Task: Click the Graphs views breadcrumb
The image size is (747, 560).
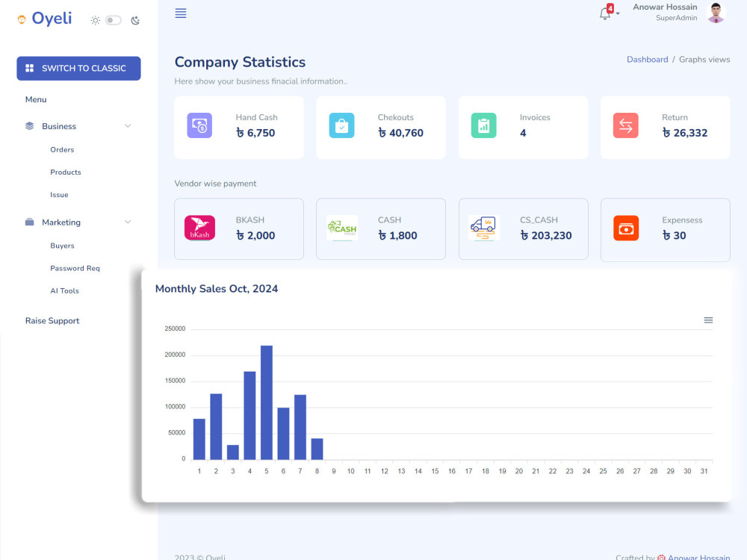Action: click(x=704, y=60)
